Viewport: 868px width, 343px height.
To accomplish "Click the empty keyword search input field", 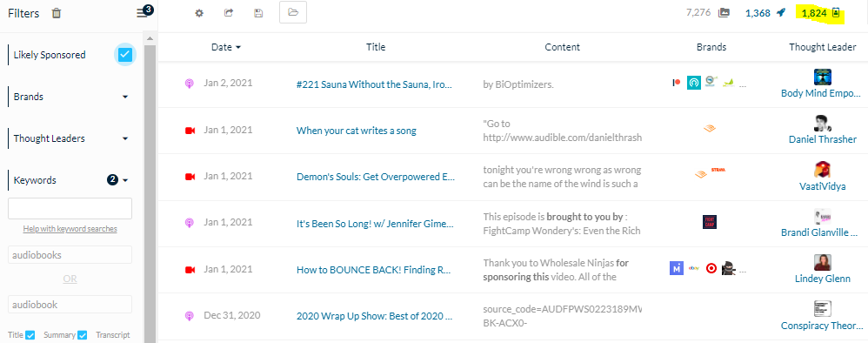I will coord(70,208).
